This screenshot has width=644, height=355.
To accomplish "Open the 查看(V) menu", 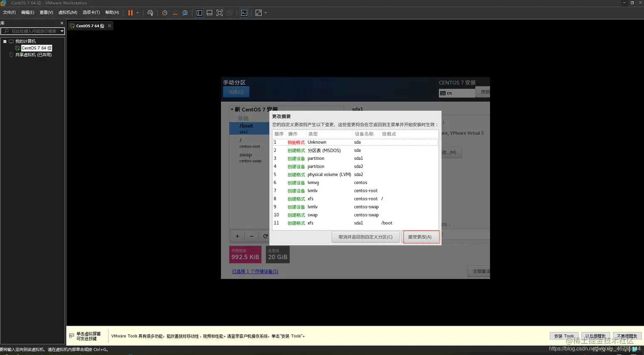I will coord(46,12).
